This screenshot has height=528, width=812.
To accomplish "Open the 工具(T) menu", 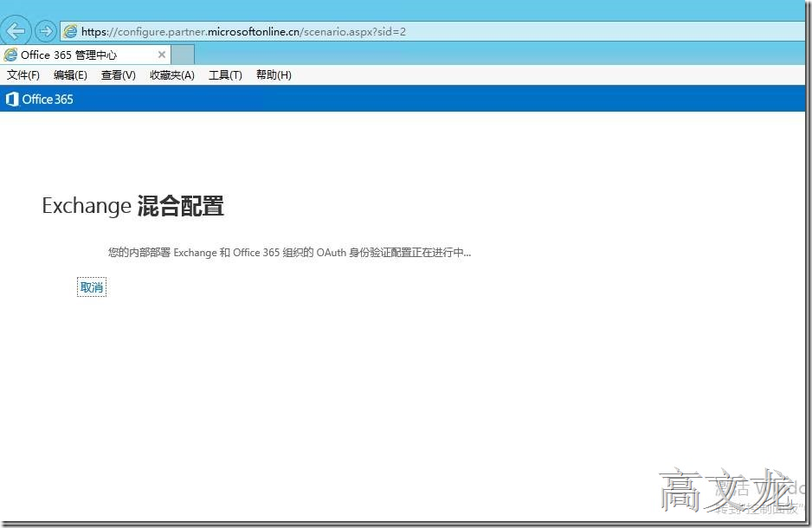I will 225,75.
